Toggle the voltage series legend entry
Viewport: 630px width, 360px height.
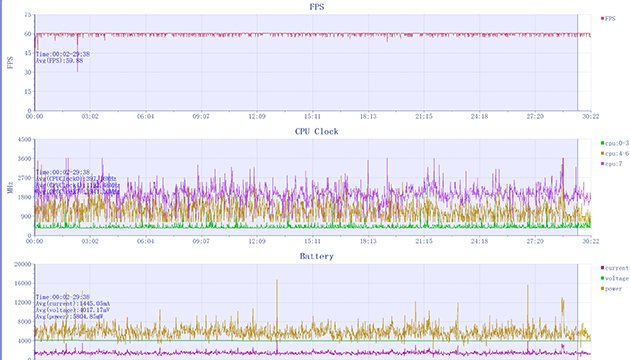coord(615,278)
